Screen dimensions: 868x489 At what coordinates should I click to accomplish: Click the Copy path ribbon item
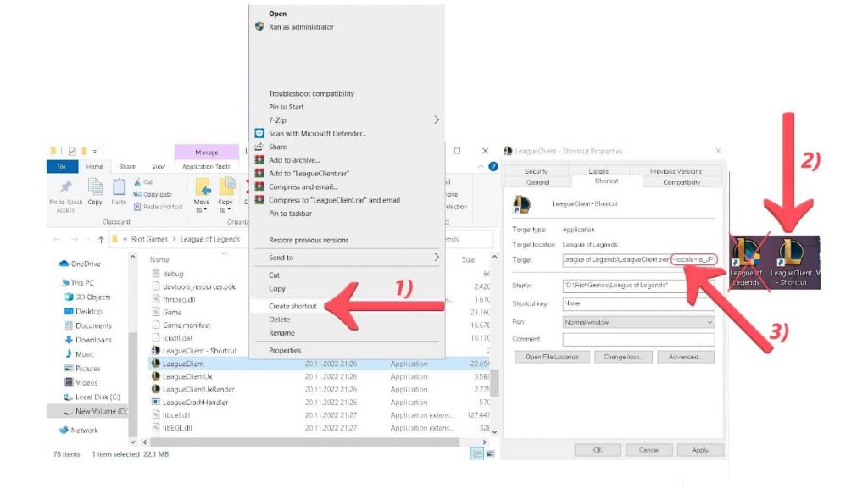153,194
